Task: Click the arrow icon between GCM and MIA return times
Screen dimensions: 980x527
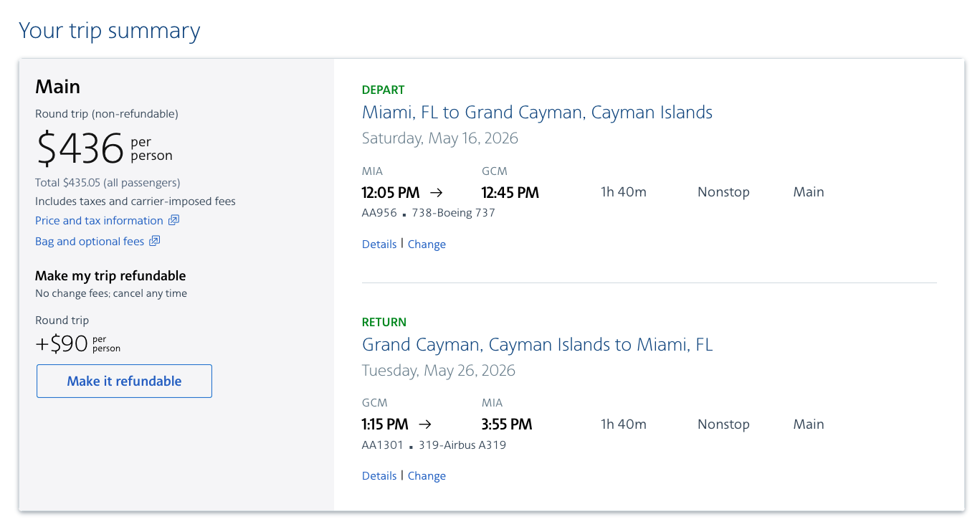Action: [x=424, y=424]
